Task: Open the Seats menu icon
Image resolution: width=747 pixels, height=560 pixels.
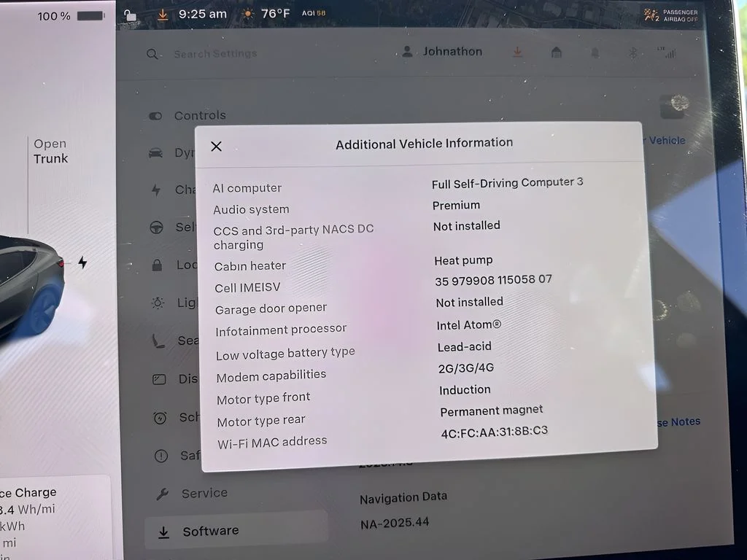Action: point(158,341)
